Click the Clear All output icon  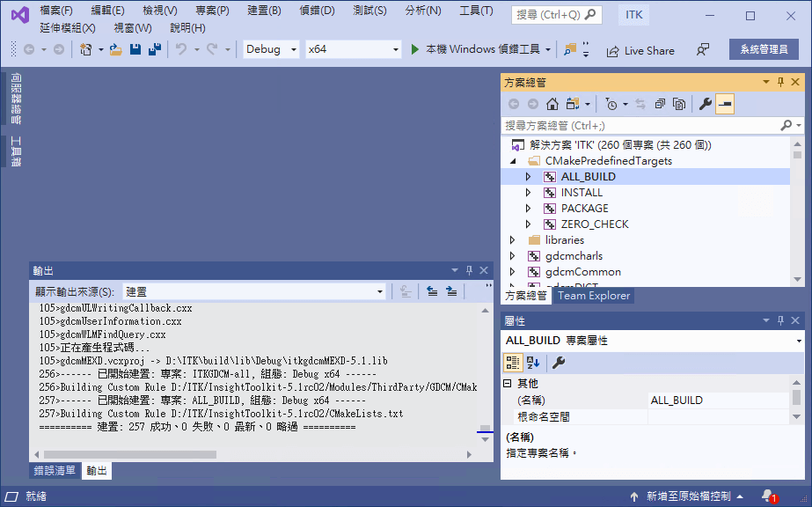click(406, 292)
